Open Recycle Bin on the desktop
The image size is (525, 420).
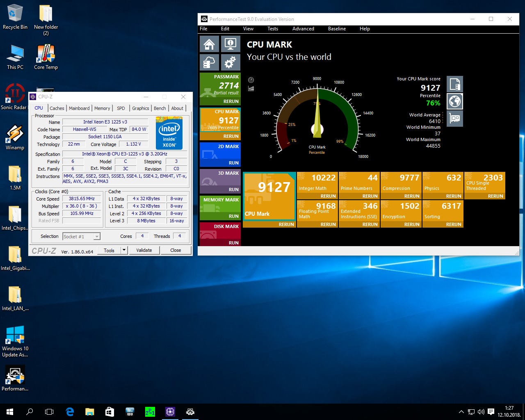[15, 17]
